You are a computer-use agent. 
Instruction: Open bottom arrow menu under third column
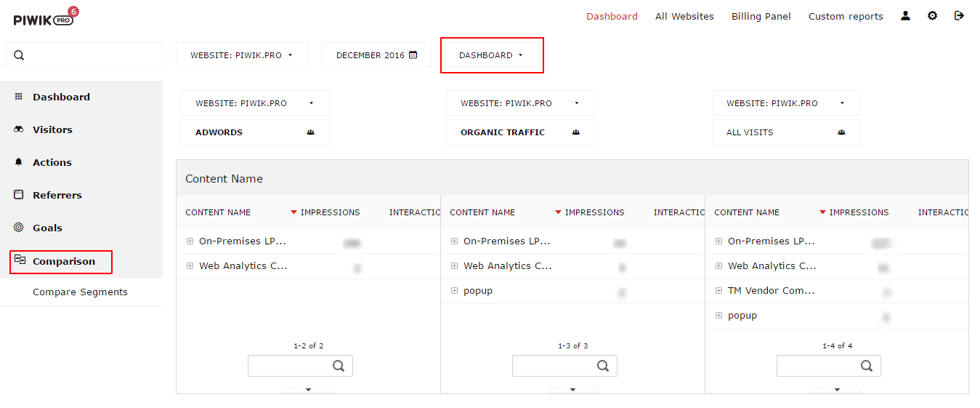[837, 390]
